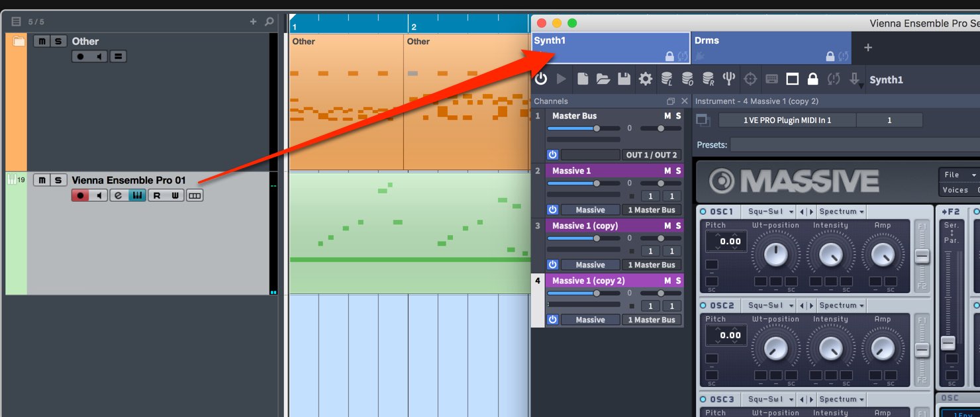980x417 pixels.
Task: Toggle OSC1 on/off in Massive
Action: pos(703,212)
